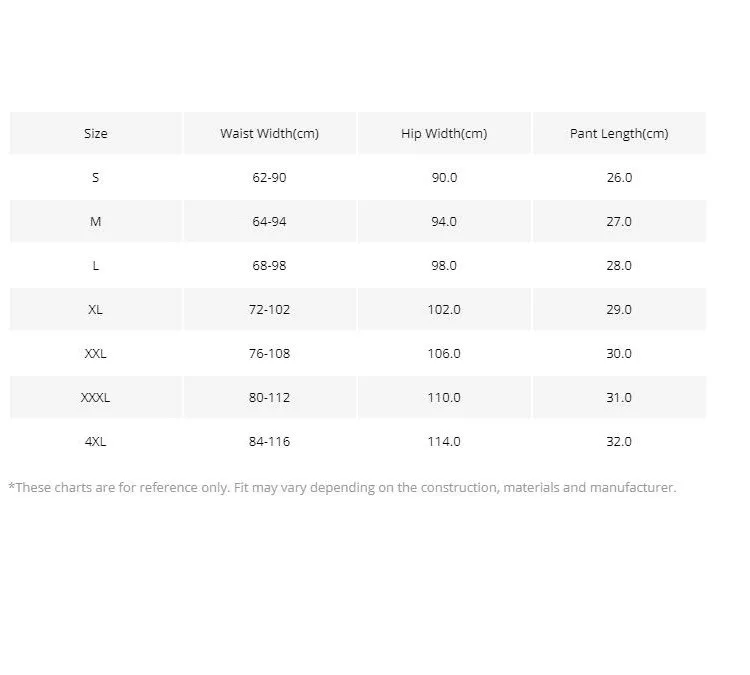Click the Pant Length(cm) column header
Screen dimensions: 750x675
[619, 133]
